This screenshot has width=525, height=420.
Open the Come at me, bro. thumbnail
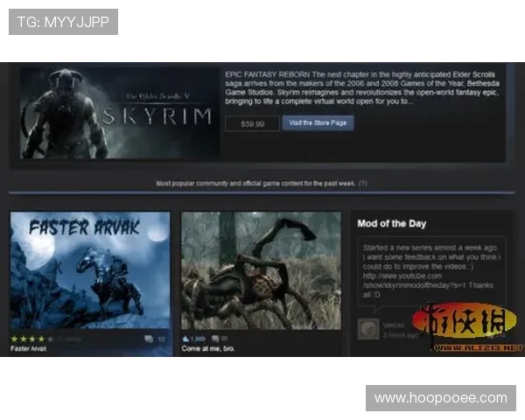261,269
